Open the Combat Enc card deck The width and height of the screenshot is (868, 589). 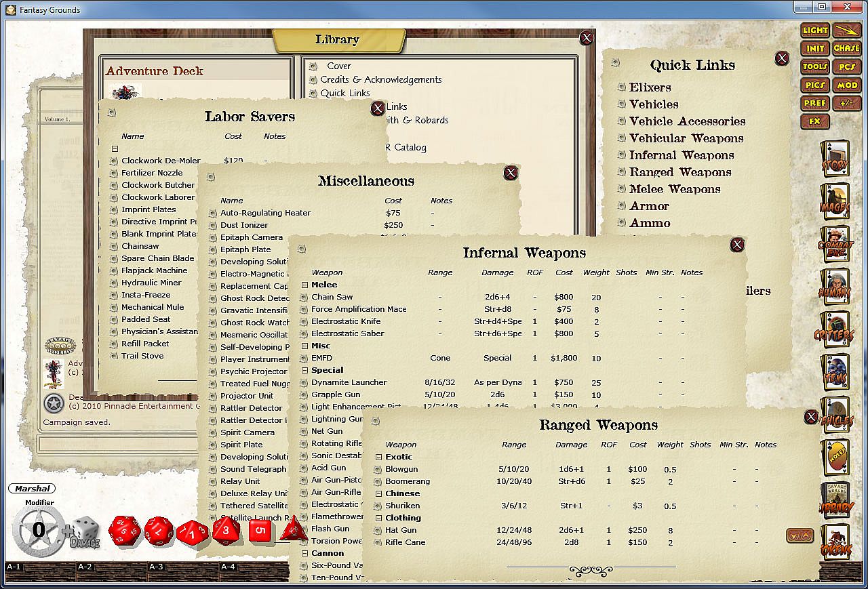(x=835, y=245)
